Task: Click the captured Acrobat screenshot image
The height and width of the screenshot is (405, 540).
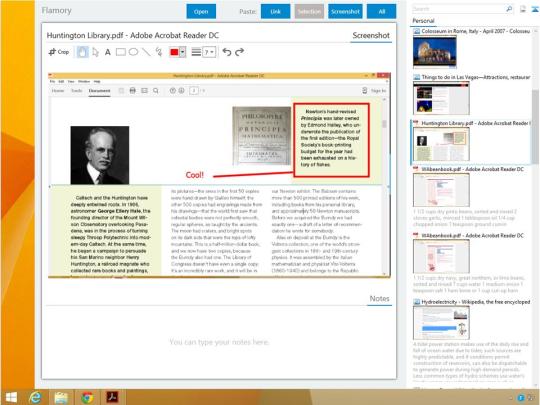Action: (x=219, y=175)
